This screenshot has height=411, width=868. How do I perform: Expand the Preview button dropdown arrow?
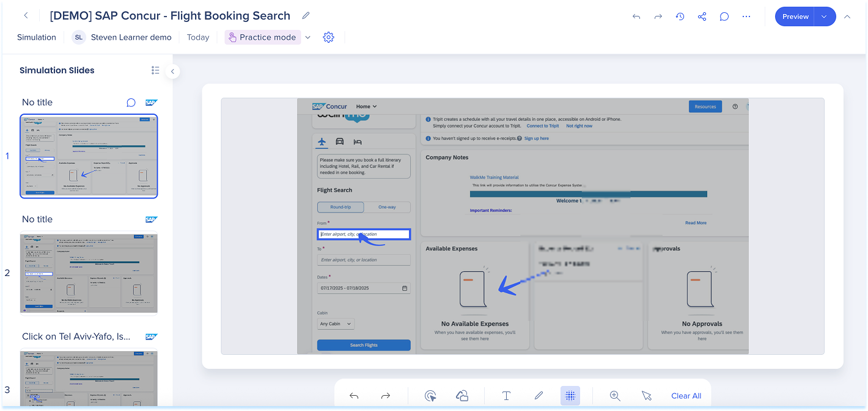(824, 16)
